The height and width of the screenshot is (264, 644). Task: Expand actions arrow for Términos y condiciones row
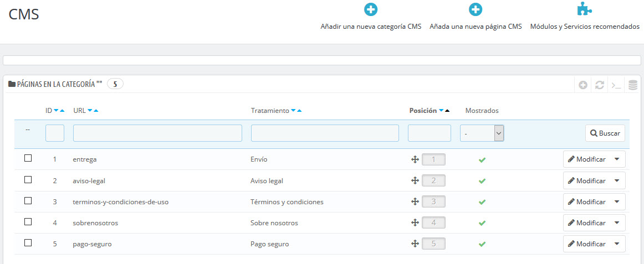617,201
